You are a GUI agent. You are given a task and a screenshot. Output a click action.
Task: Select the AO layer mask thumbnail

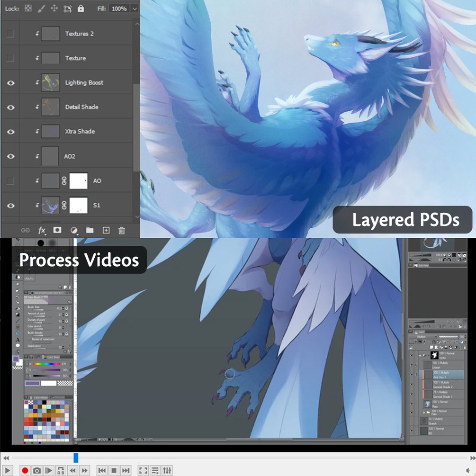coord(79,180)
